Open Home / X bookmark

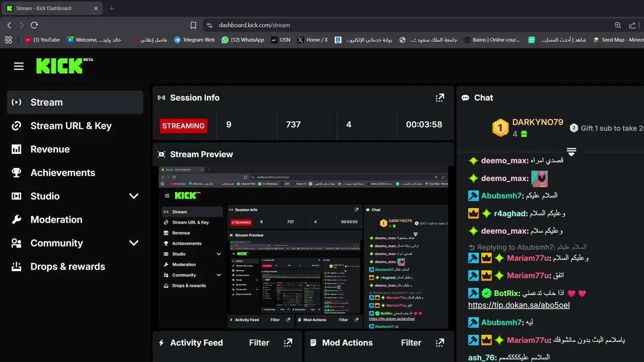[312, 40]
